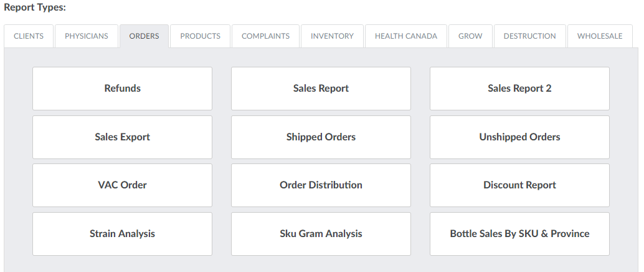Switch to Health Canada tab
The width and height of the screenshot is (644, 272).
click(x=405, y=36)
